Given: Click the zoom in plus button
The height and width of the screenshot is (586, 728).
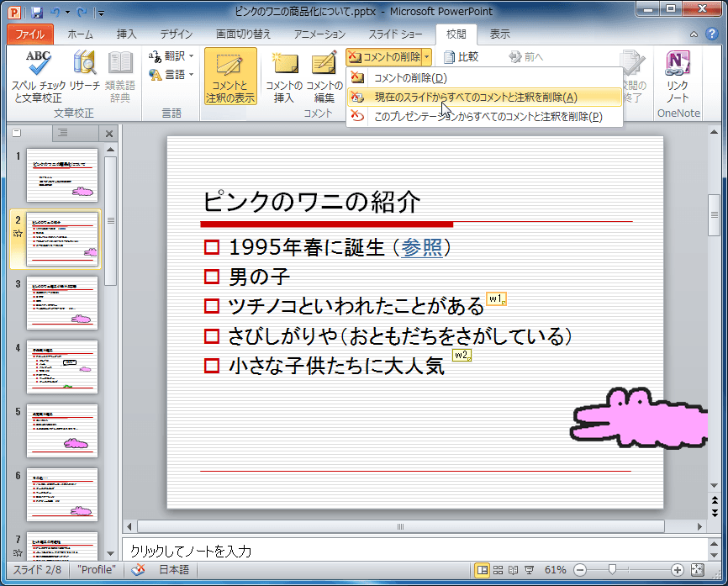Looking at the screenshot, I should point(677,570).
